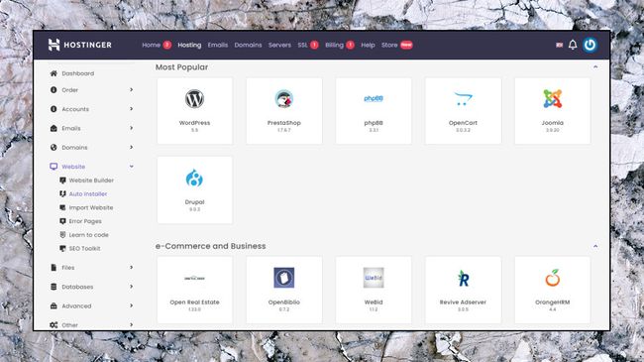
Task: Open Help in the top navigation
Action: click(368, 45)
